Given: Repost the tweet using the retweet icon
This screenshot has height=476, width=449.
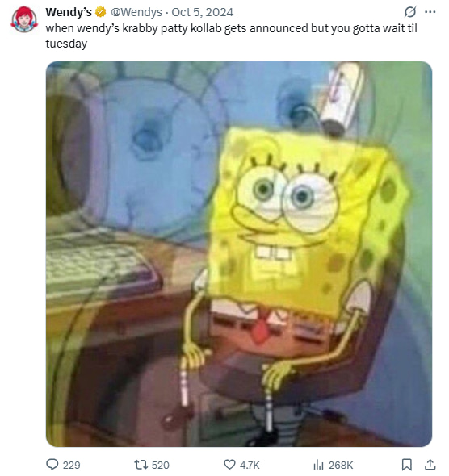Looking at the screenshot, I should pyautogui.click(x=141, y=465).
